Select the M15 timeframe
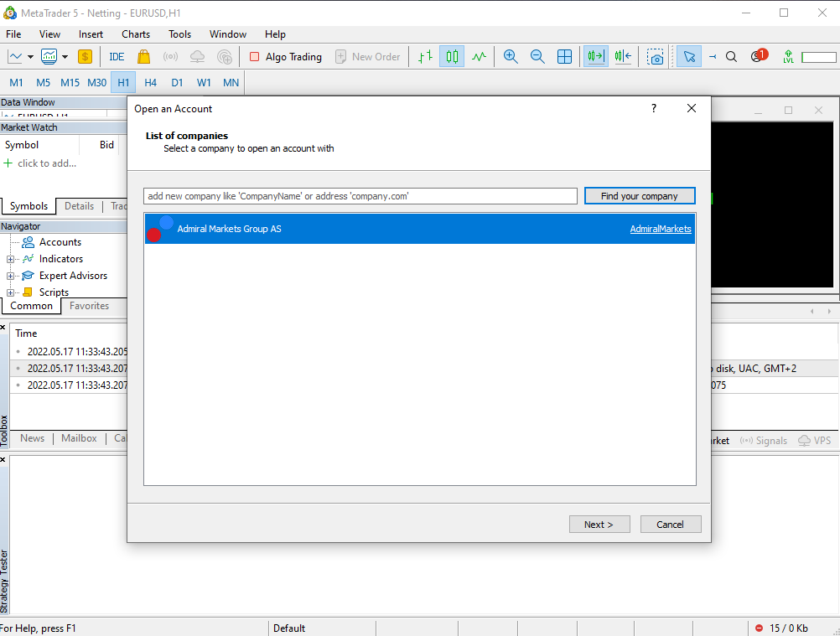Viewport: 840px width, 636px height. tap(70, 82)
